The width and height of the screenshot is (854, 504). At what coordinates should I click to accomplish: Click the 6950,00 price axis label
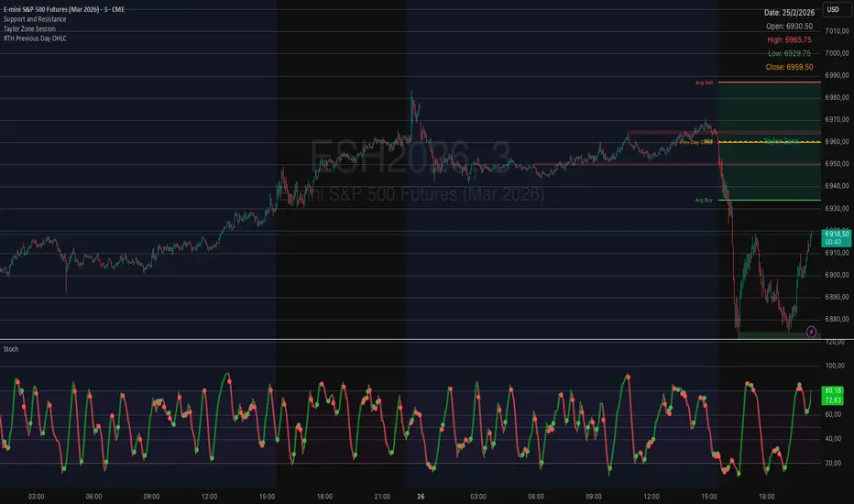click(837, 163)
